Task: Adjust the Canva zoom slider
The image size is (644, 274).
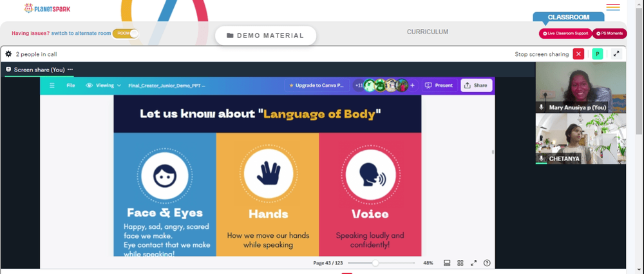Action: pos(381,263)
